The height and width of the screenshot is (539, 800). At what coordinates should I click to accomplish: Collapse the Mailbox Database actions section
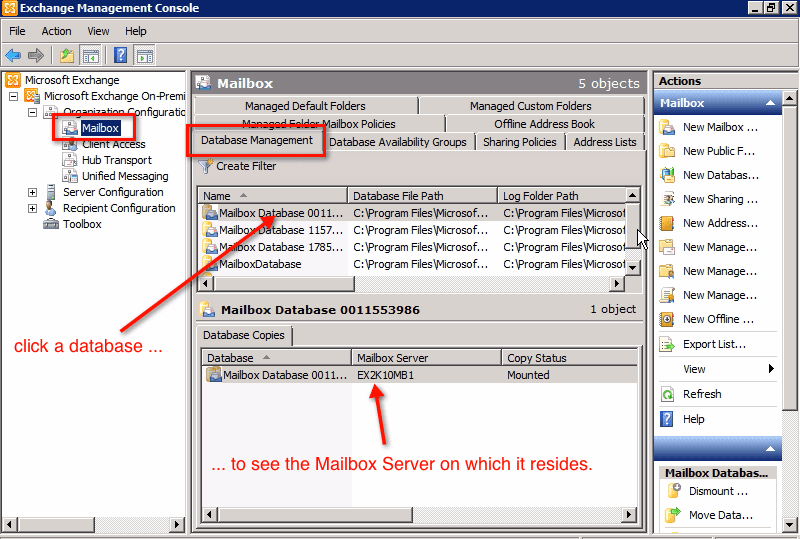[770, 449]
